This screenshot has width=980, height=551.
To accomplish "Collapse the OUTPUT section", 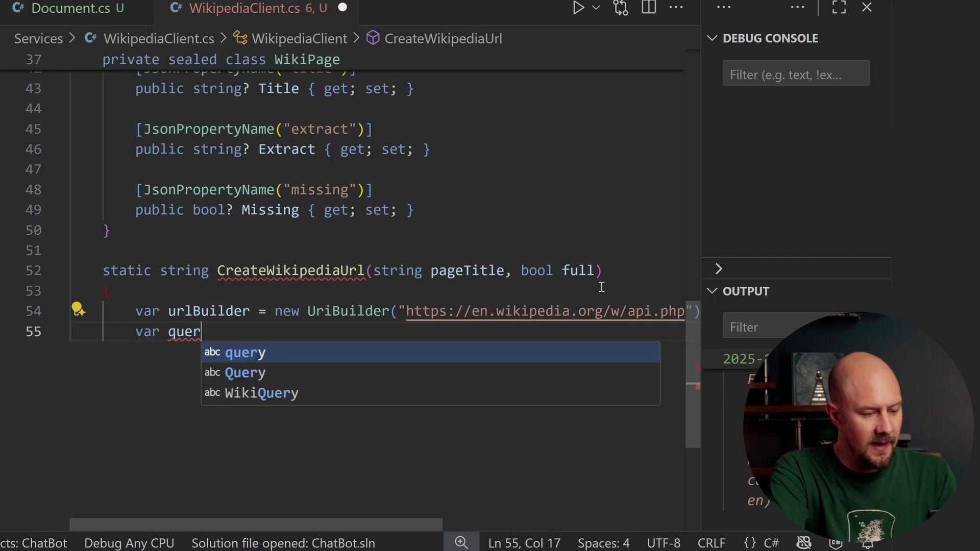I will 712,291.
